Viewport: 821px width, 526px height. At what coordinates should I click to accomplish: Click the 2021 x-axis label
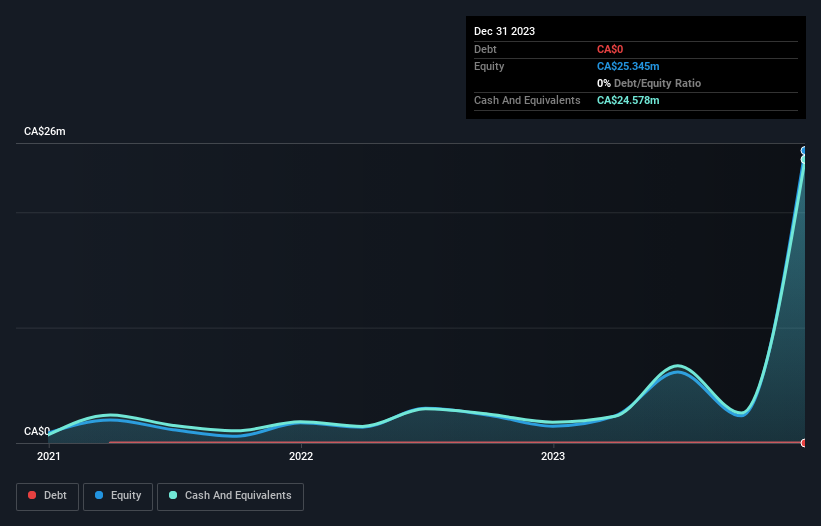tap(49, 456)
